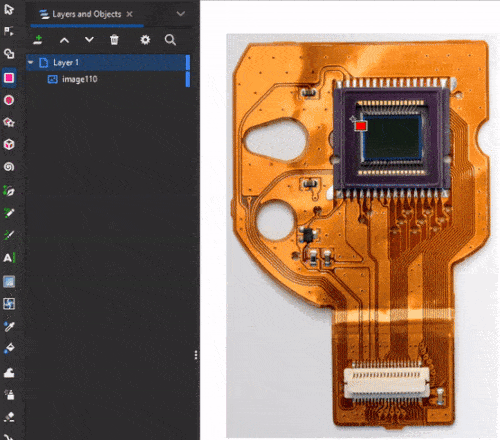Select the Text tool
This screenshot has width=500, height=440.
[x=9, y=258]
